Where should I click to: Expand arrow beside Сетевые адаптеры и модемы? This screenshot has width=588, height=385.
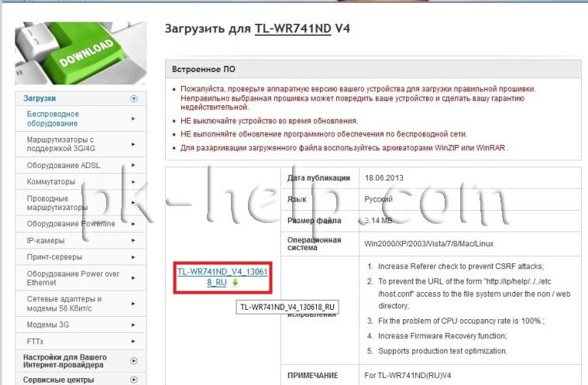(x=133, y=304)
